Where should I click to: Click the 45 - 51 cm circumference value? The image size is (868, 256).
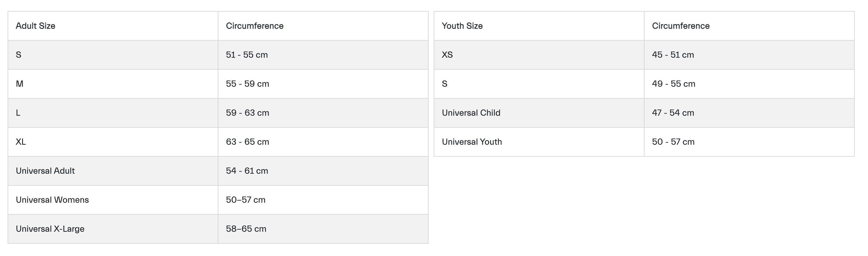pos(673,55)
